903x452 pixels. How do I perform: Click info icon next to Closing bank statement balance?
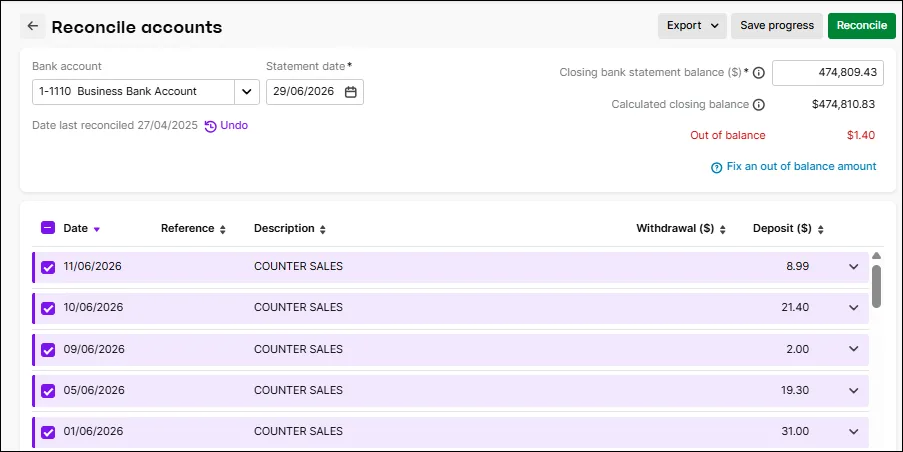click(x=759, y=73)
